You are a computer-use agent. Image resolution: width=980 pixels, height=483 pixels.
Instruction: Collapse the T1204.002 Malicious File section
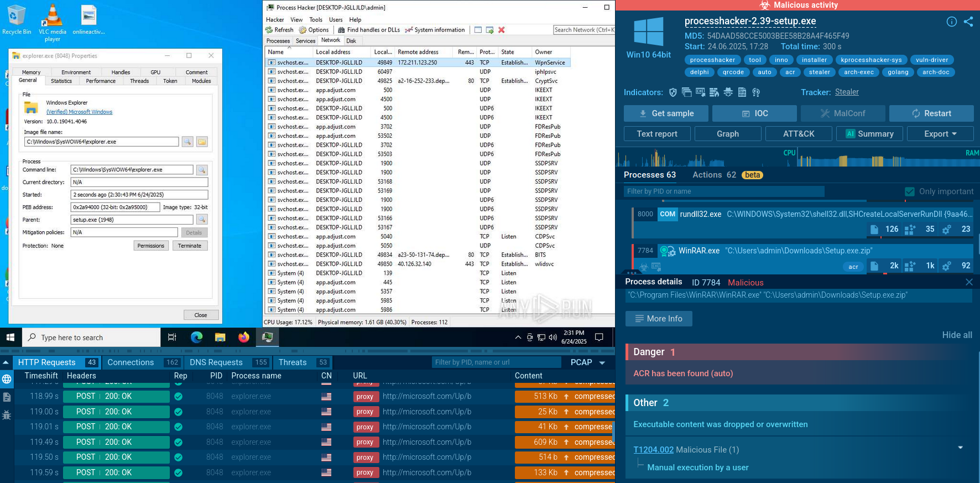[x=960, y=448]
